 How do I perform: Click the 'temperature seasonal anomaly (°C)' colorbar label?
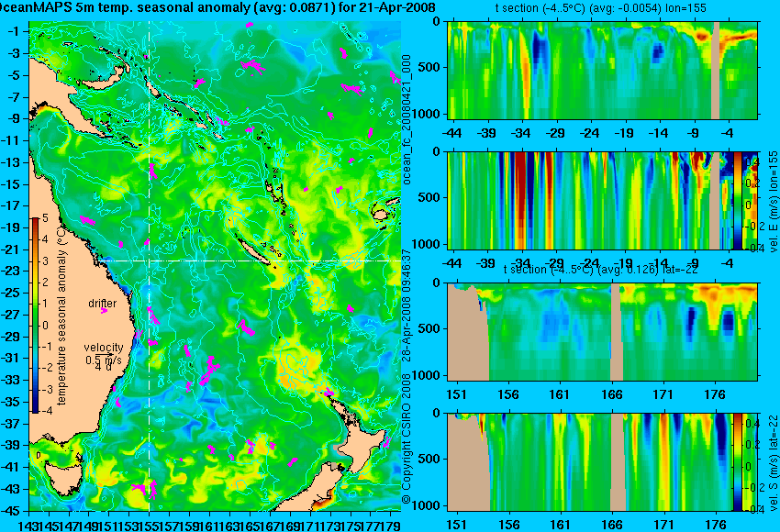[61, 316]
